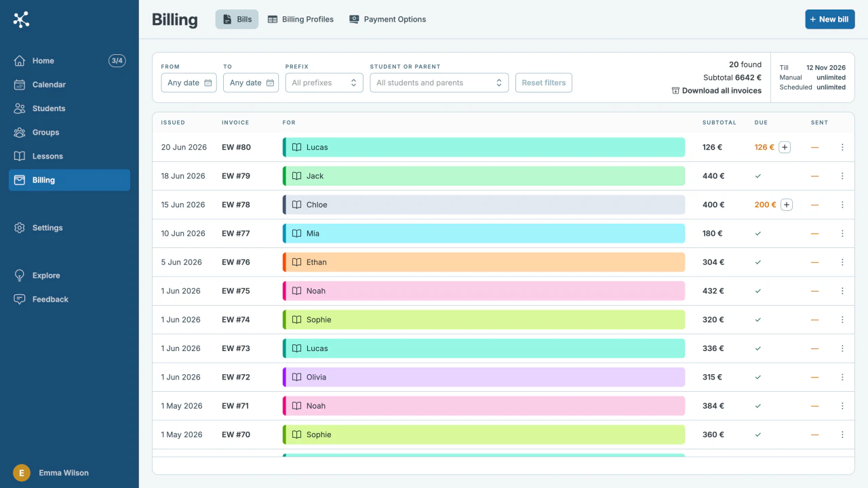
Task: Switch to the Billing Profiles tab
Action: [300, 20]
